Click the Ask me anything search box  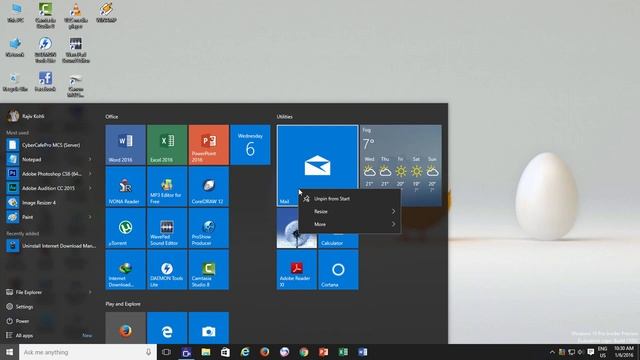tap(88, 352)
